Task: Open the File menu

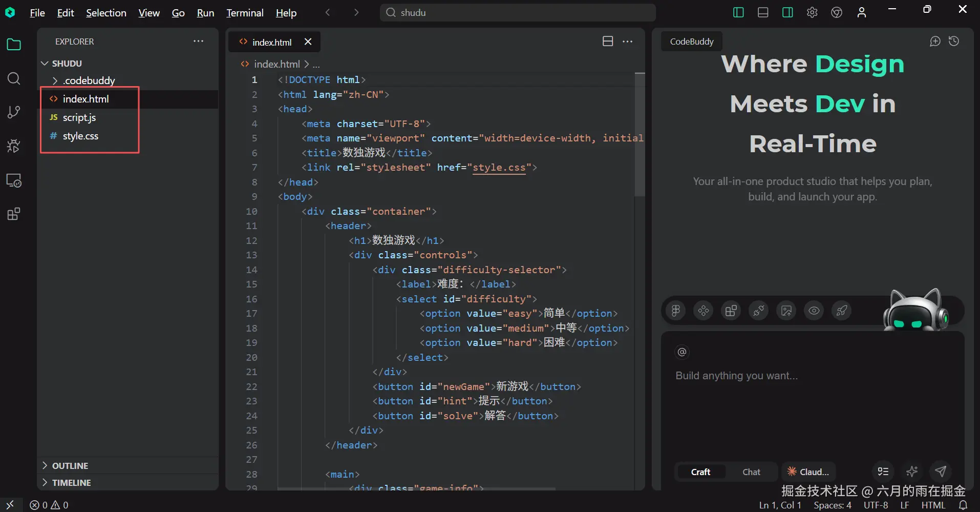Action: [37, 13]
